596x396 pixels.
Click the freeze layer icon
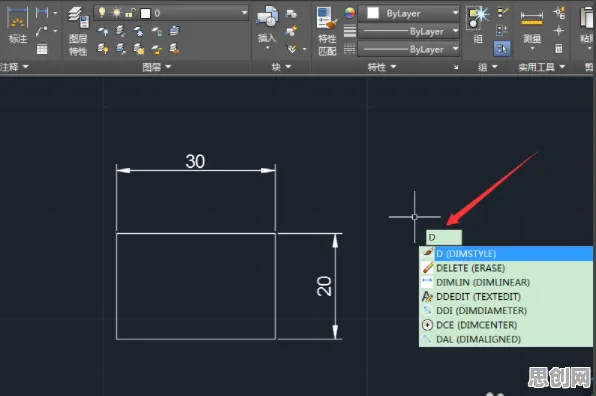coord(138,31)
